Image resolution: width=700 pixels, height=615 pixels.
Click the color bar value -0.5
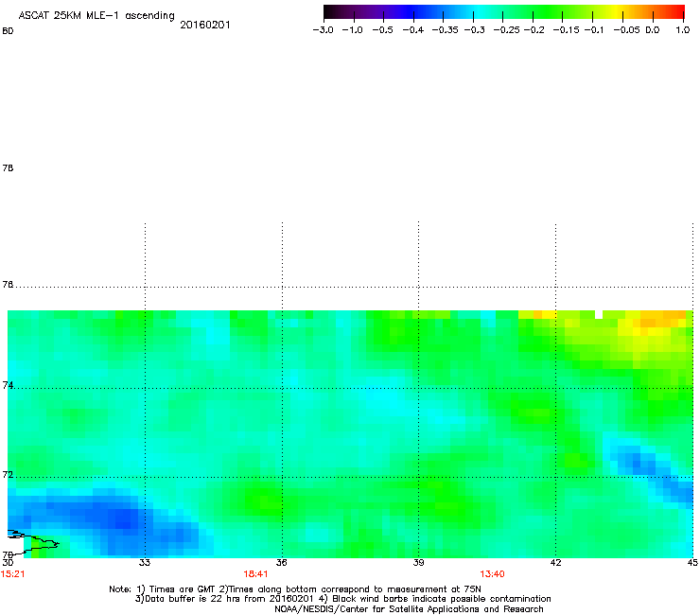(x=383, y=30)
